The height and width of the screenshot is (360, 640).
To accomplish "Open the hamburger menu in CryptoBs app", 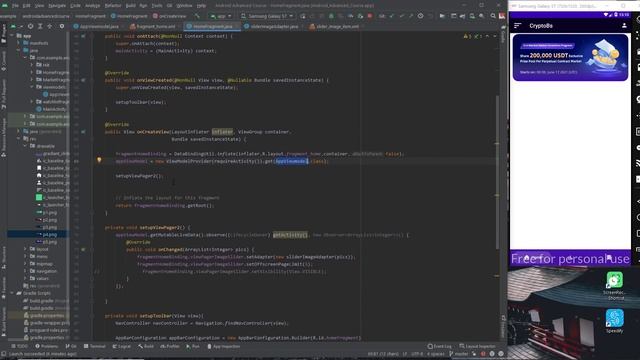I will [518, 26].
